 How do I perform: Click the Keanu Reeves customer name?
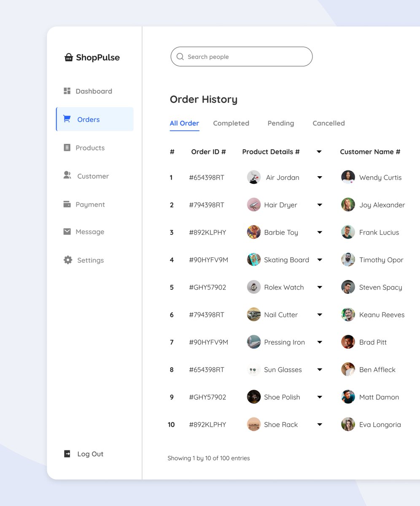[382, 315]
